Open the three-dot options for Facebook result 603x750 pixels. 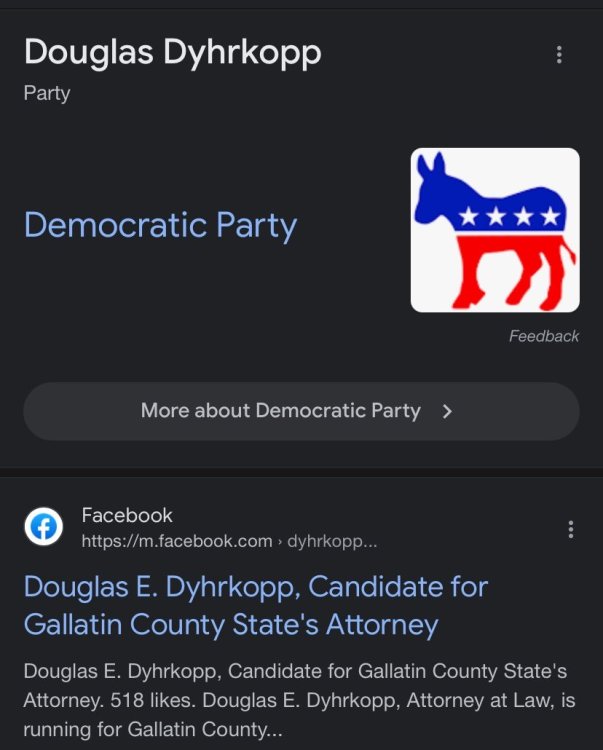tap(570, 529)
